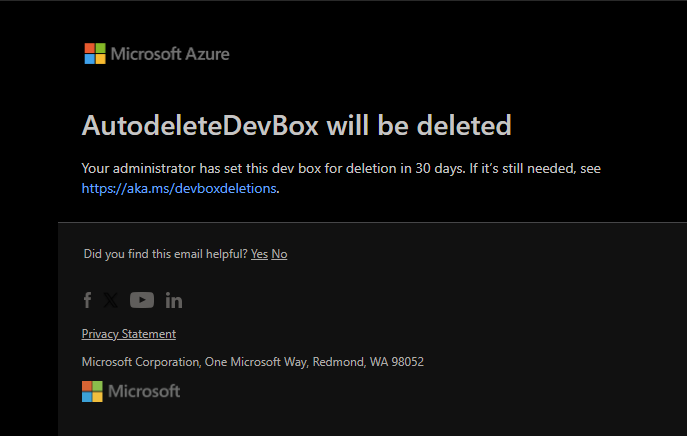Open the aka.ms/devboxdeletions link
The width and height of the screenshot is (687, 436).
179,188
